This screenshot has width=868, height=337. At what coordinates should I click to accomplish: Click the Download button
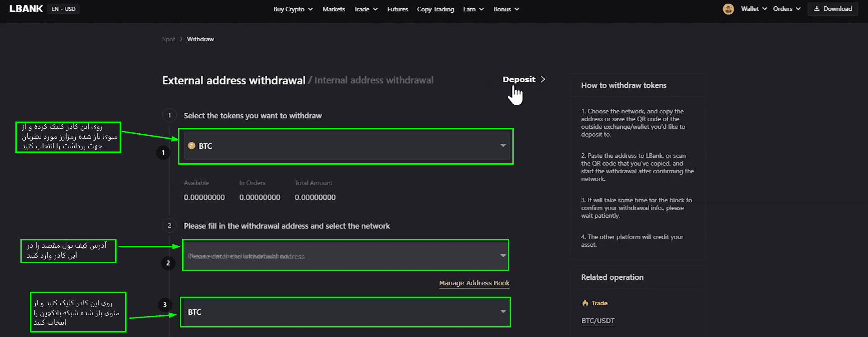(x=833, y=9)
